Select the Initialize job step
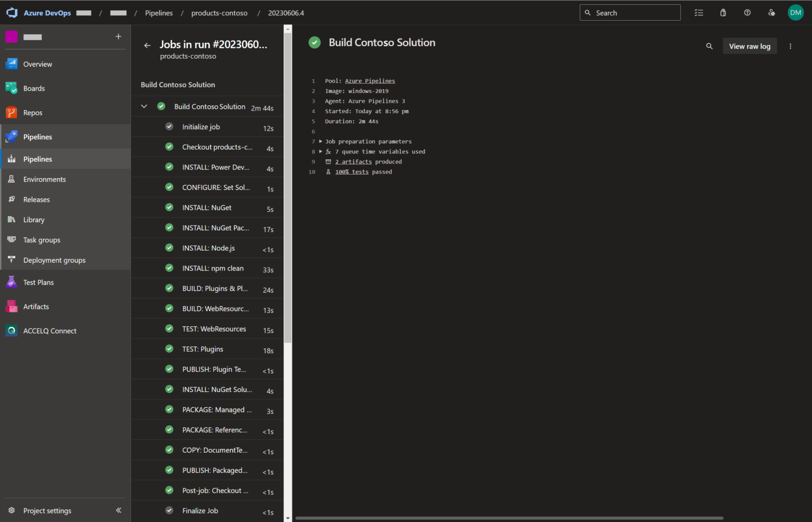 point(207,127)
